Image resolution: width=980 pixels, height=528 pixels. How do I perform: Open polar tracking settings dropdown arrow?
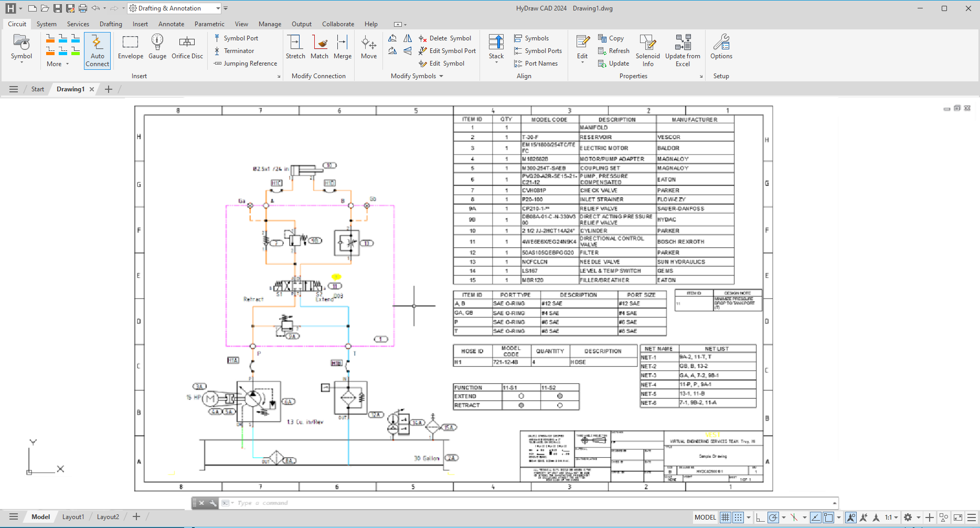tap(784, 518)
